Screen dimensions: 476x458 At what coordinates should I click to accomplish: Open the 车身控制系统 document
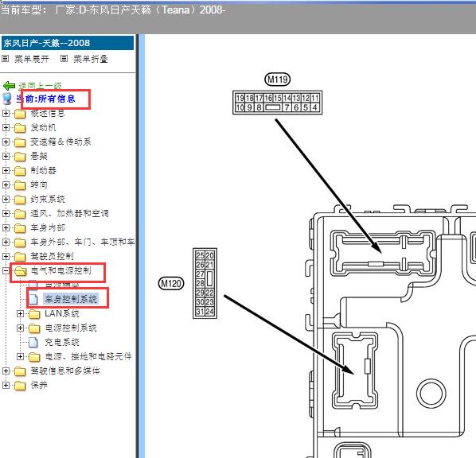coord(71,299)
